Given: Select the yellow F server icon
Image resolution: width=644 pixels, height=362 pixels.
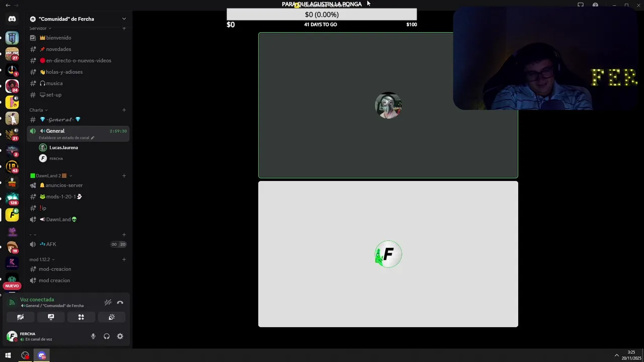Looking at the screenshot, I should click(12, 215).
